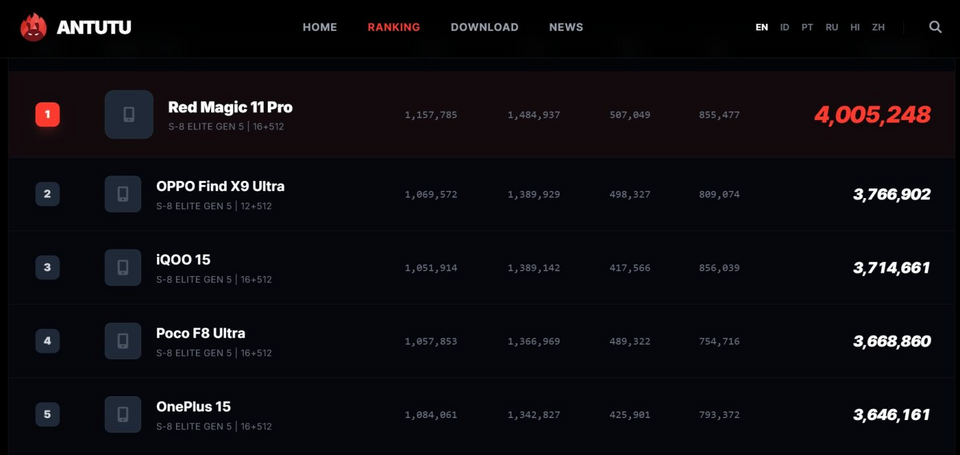Open the Poco F8 Ultra device name
The image size is (960, 455).
click(201, 333)
